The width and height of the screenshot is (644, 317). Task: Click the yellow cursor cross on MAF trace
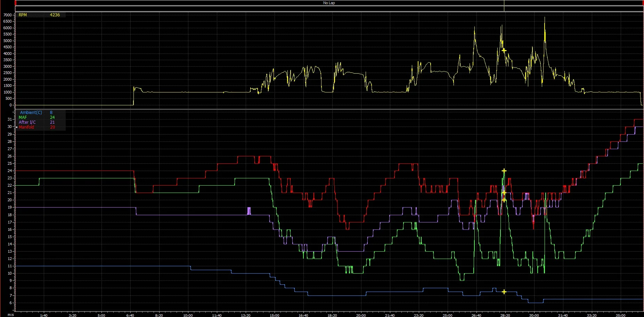[504, 171]
